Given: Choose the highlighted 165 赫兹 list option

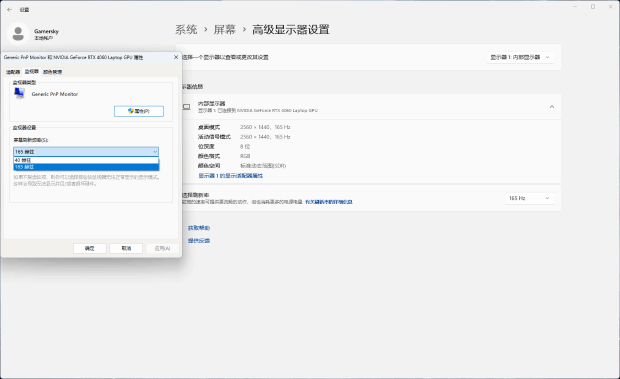Looking at the screenshot, I should click(86, 167).
